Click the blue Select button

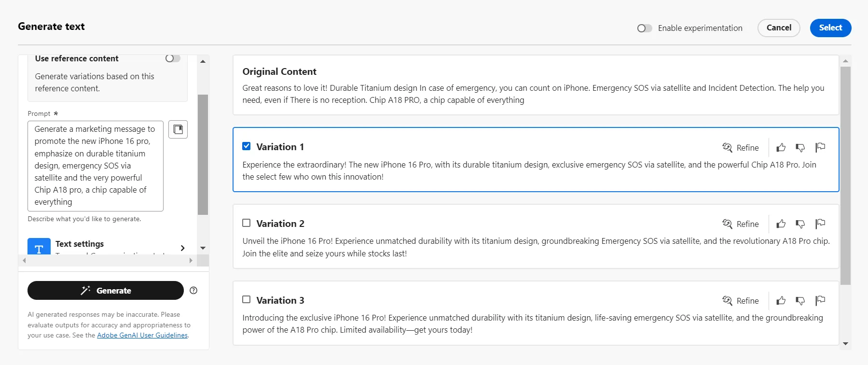(830, 28)
